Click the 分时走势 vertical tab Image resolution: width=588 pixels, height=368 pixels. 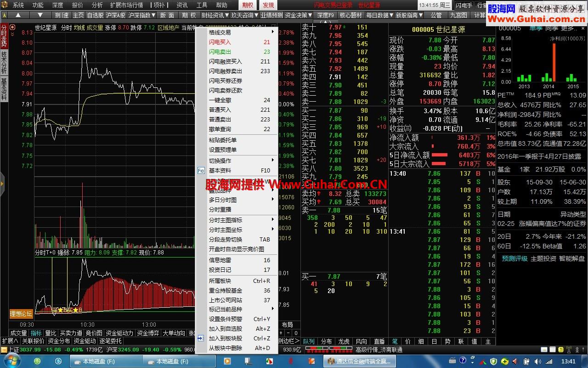point(4,35)
